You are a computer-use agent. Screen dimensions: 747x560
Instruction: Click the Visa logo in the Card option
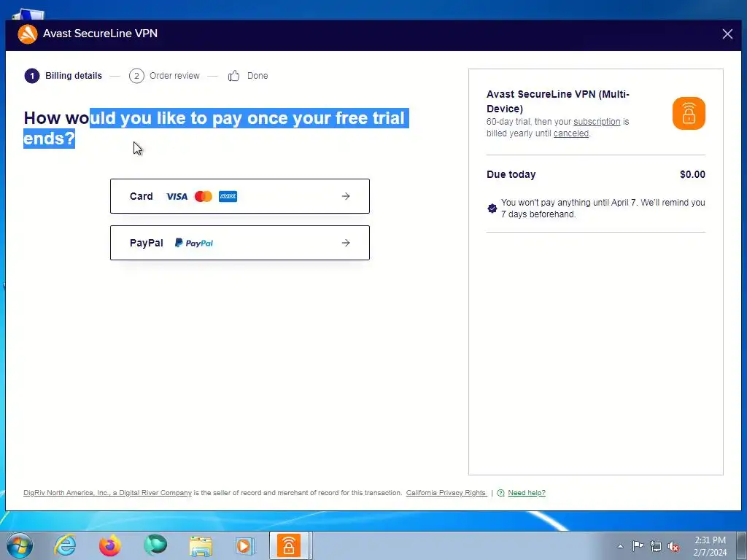pyautogui.click(x=177, y=196)
